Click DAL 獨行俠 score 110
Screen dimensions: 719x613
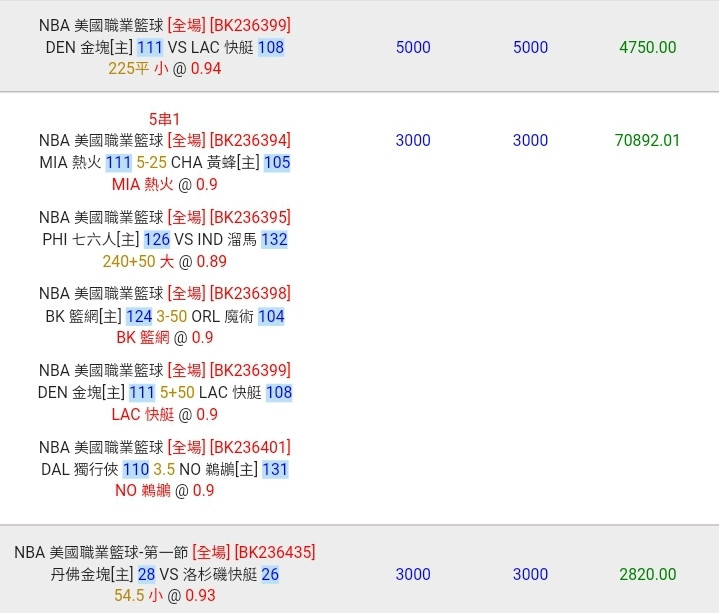coord(135,469)
